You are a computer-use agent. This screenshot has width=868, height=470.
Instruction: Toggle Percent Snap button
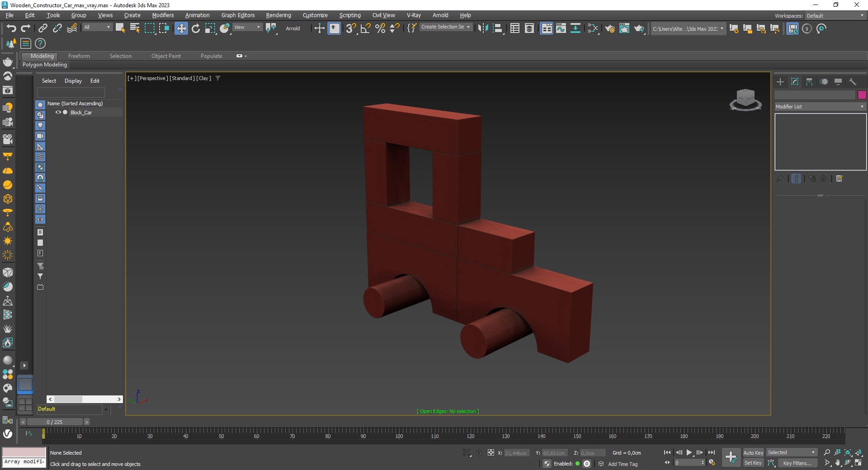pyautogui.click(x=380, y=28)
